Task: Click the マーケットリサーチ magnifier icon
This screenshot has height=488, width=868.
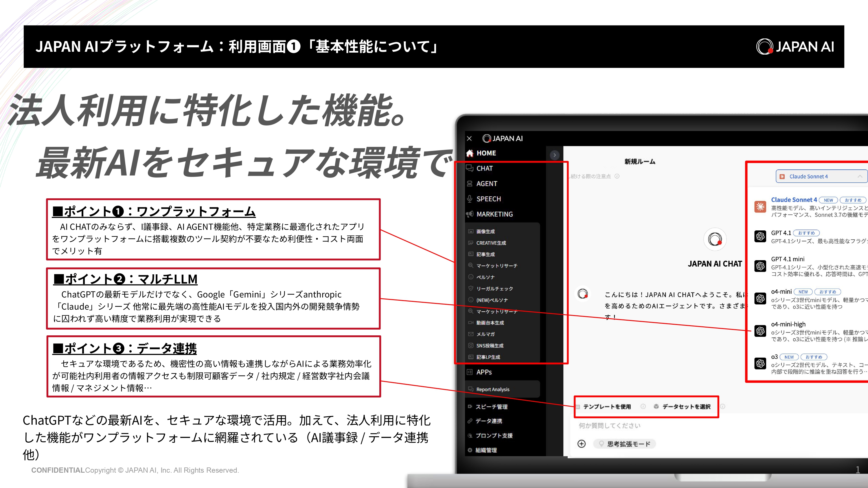Action: (x=470, y=266)
